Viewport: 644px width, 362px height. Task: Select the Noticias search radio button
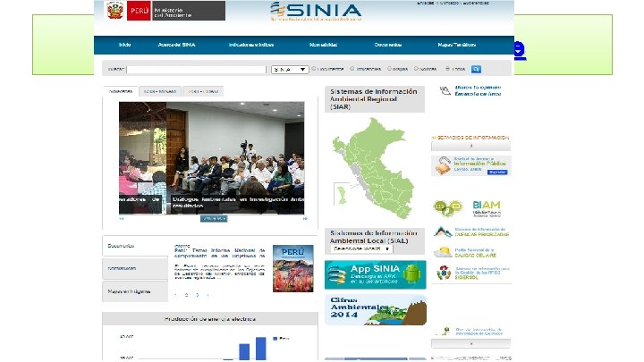[416, 69]
